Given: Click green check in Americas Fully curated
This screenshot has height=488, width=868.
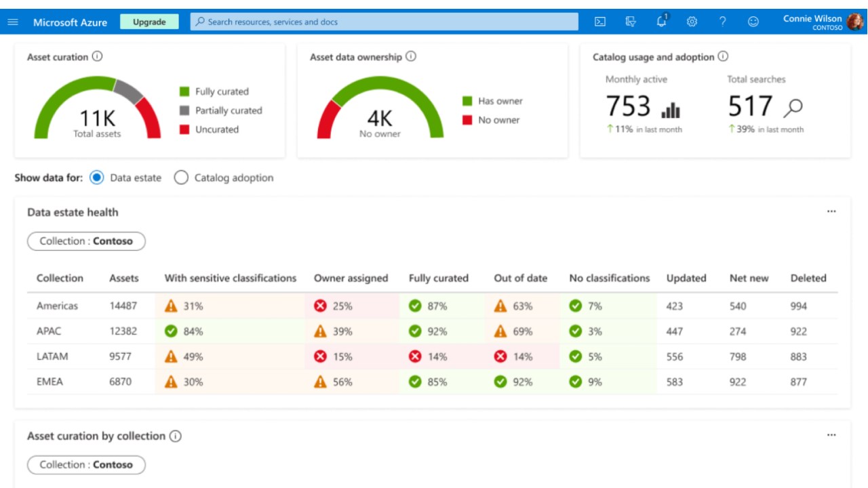Looking at the screenshot, I should 415,306.
